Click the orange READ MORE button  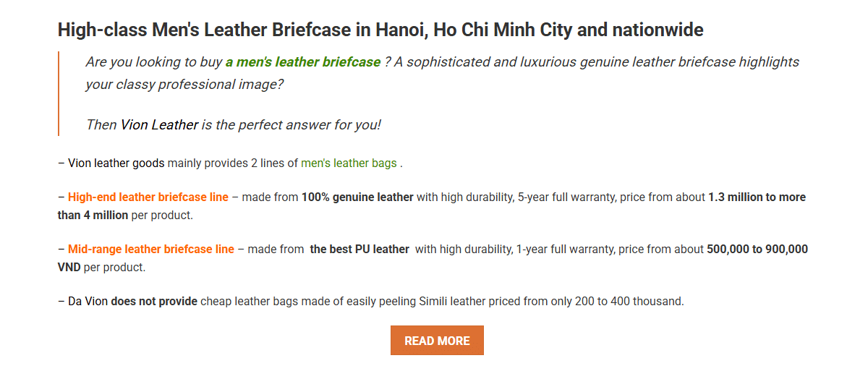(437, 341)
